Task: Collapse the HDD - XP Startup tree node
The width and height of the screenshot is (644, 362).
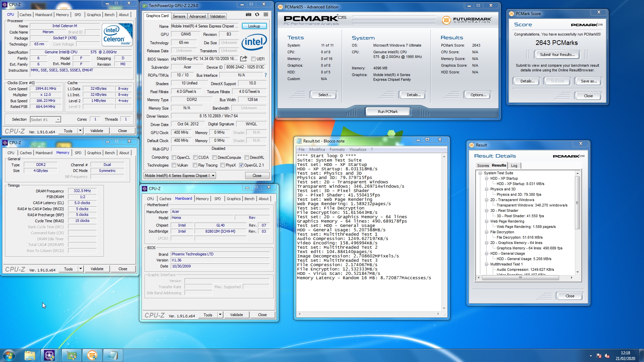Action: (486, 179)
